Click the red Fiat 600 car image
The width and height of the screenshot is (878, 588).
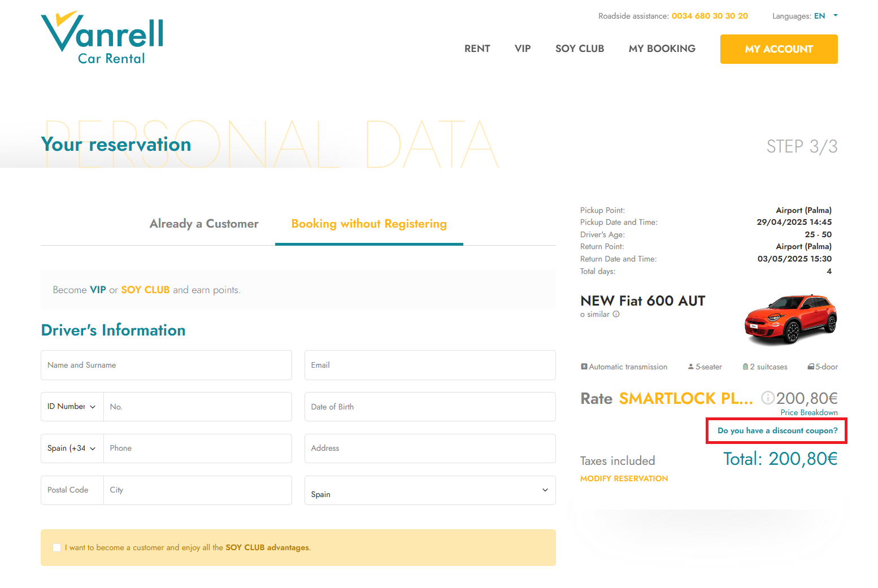coord(790,320)
